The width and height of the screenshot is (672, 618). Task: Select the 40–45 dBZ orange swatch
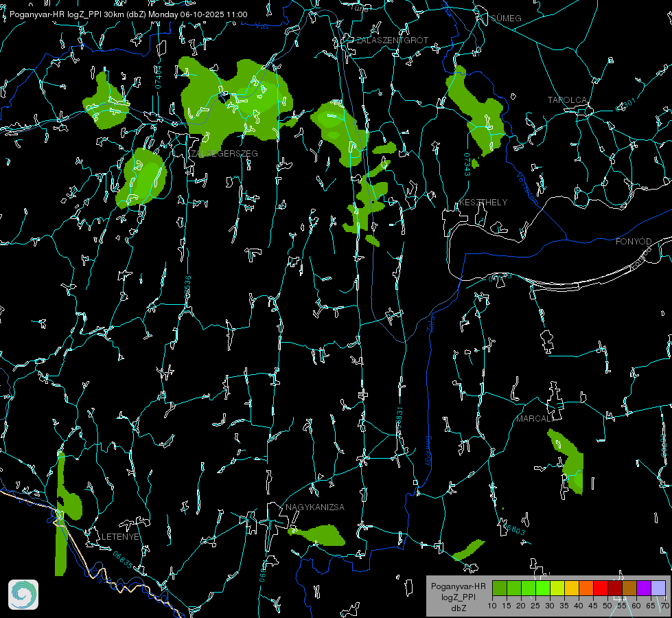pyautogui.click(x=586, y=588)
